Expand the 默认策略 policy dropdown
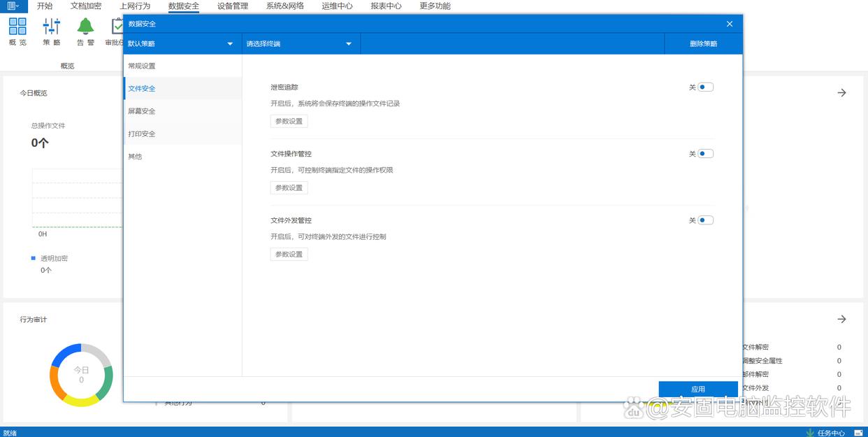 pyautogui.click(x=182, y=44)
